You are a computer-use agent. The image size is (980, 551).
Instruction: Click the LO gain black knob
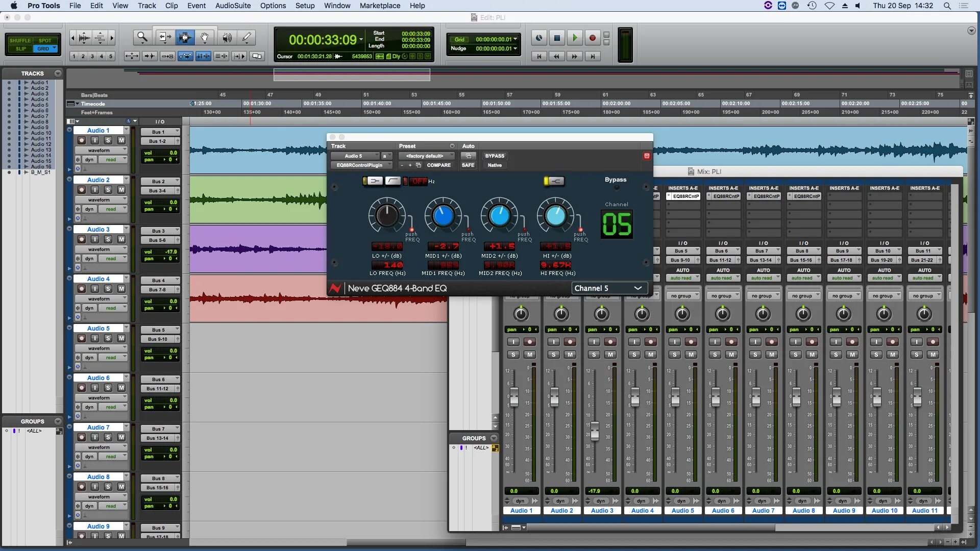(x=387, y=216)
